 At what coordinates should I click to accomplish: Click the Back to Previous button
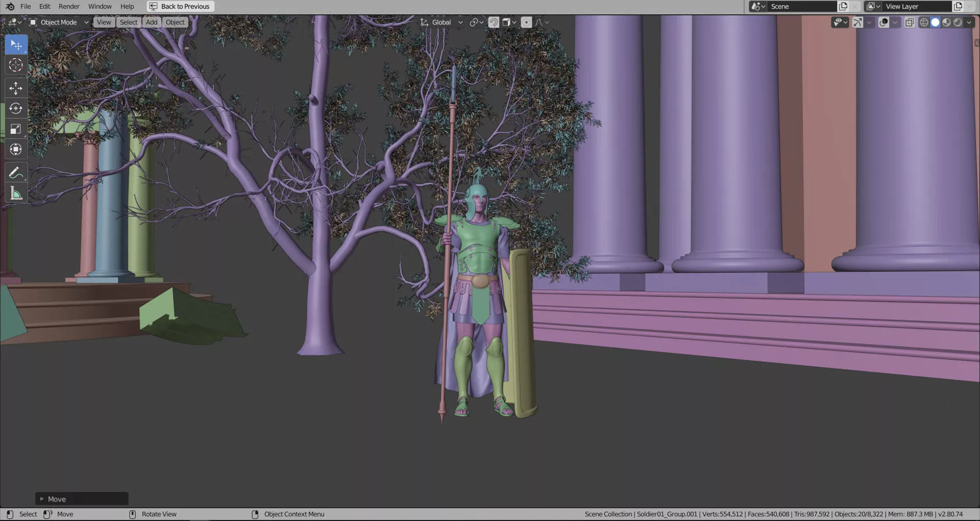pos(180,7)
